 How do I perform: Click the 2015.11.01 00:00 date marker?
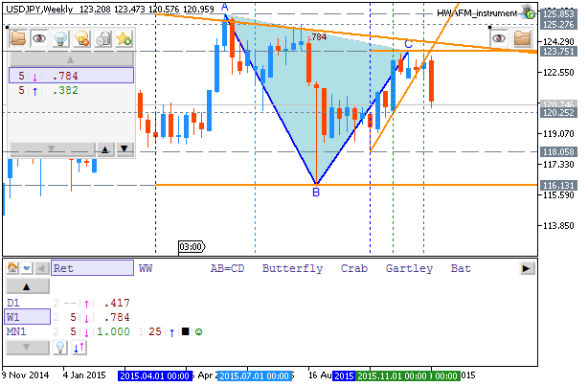coord(392,375)
